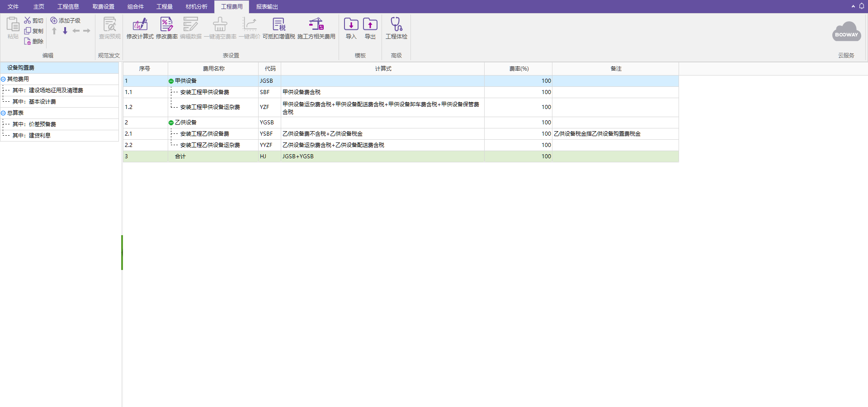Click the right indent arrow icon

click(x=87, y=31)
